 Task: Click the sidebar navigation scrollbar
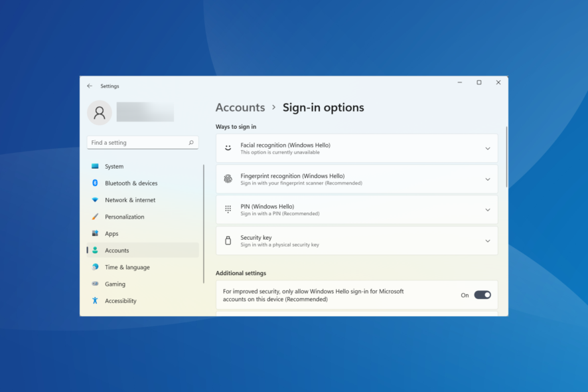pos(204,224)
